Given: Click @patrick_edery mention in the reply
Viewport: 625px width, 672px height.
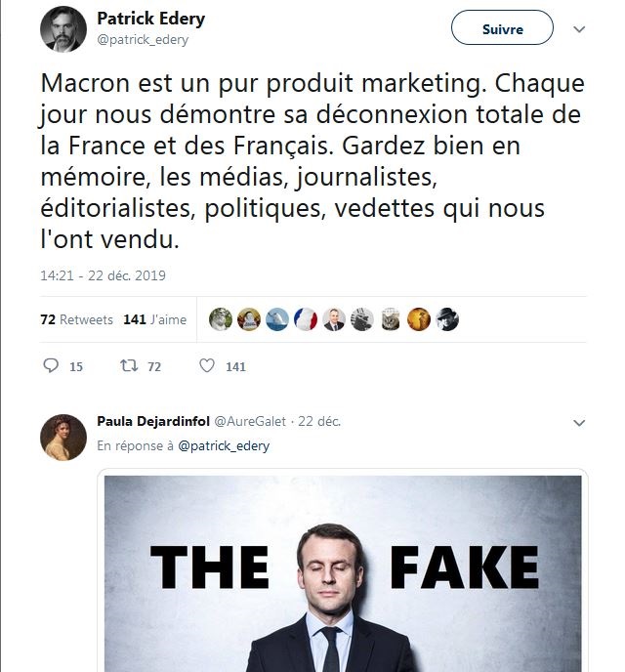Looking at the screenshot, I should click(224, 445).
